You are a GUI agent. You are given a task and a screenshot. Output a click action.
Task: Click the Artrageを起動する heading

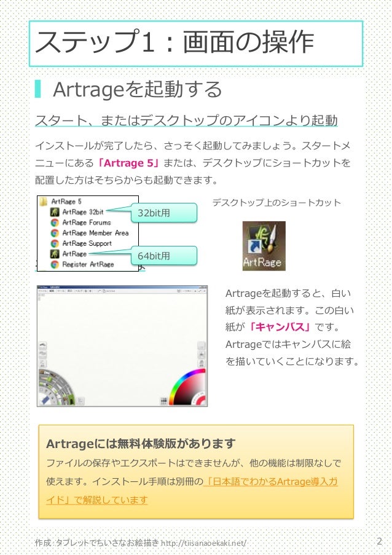point(137,89)
